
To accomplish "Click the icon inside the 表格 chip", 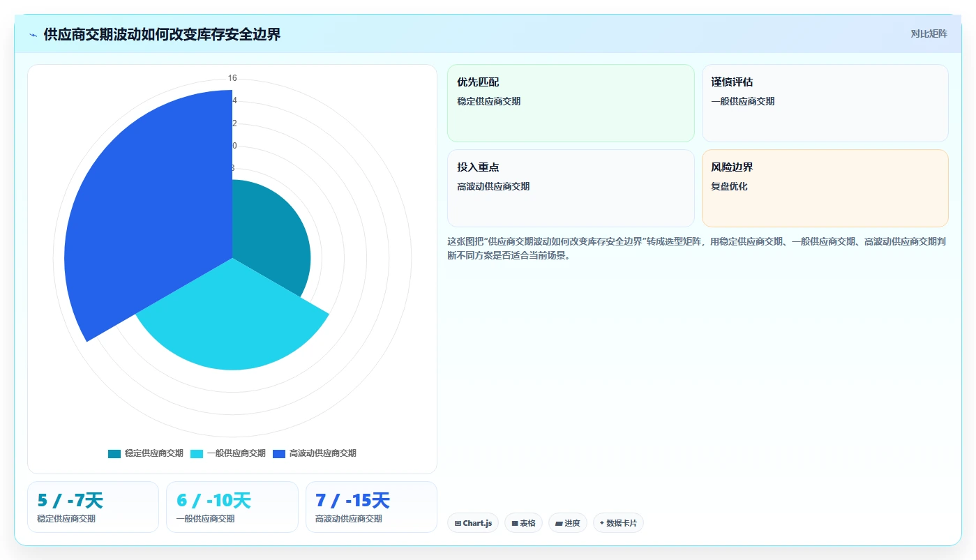I will pos(515,523).
